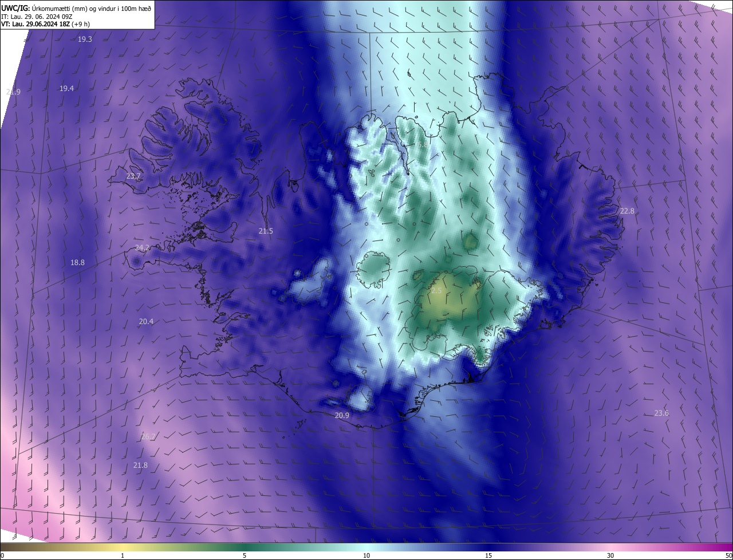Click the 50 tick on the color scale
Screen dimensions: 733x560
tap(728, 555)
